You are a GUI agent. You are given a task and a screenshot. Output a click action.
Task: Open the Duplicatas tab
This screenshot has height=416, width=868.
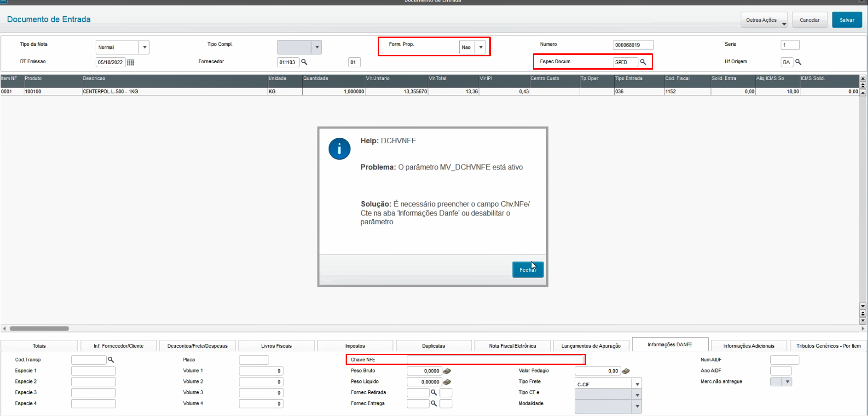(434, 346)
